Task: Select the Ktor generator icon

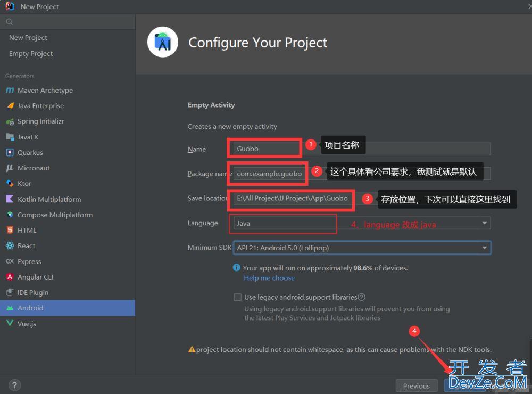Action: pyautogui.click(x=10, y=183)
